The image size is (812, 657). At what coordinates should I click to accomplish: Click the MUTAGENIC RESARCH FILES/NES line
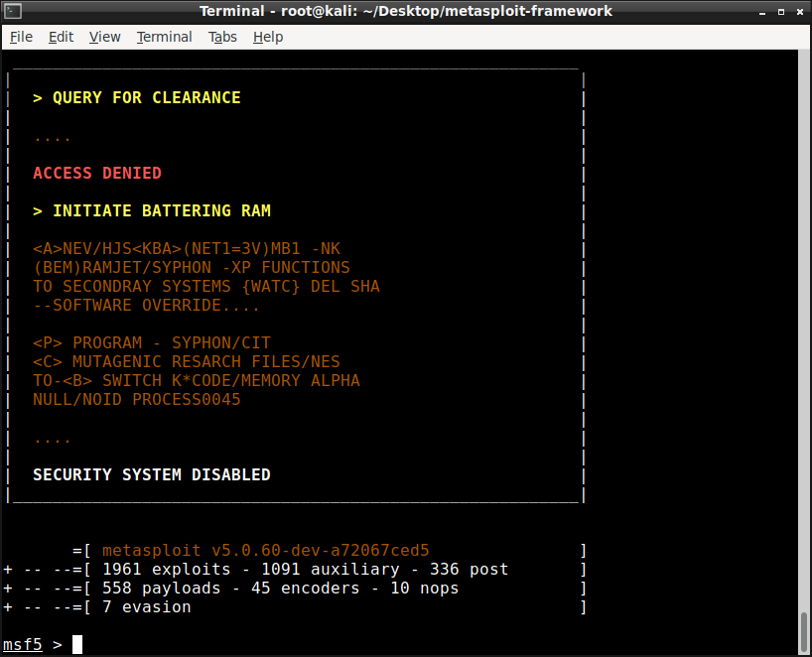click(x=187, y=362)
